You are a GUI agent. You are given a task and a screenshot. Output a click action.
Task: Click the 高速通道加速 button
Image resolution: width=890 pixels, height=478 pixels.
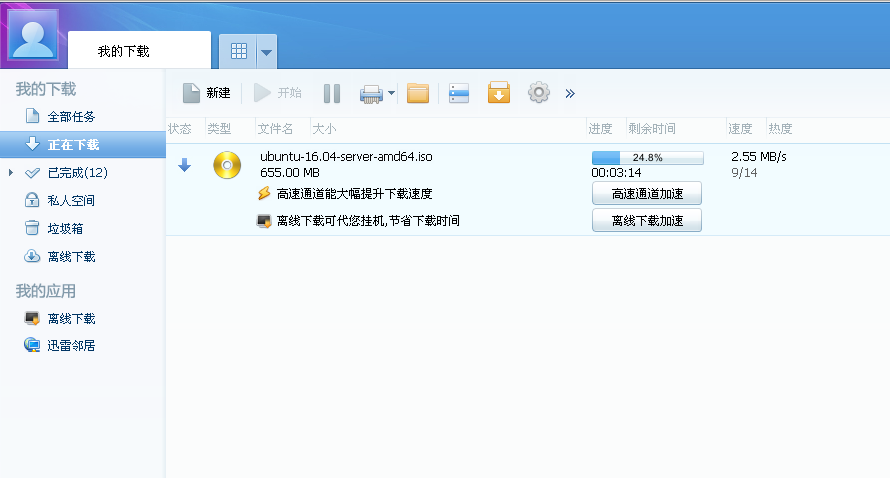(x=646, y=193)
